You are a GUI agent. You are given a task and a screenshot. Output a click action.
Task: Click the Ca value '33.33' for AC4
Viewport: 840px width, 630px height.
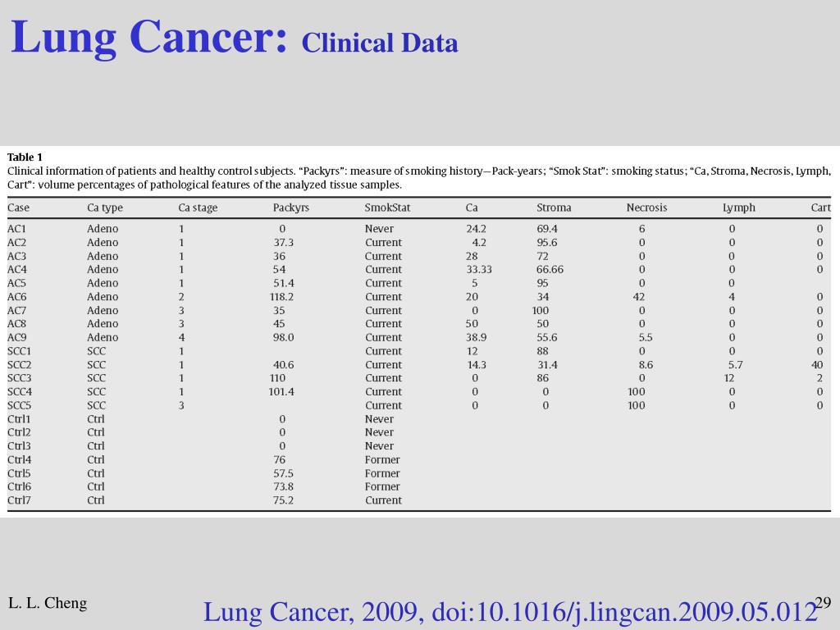(479, 269)
